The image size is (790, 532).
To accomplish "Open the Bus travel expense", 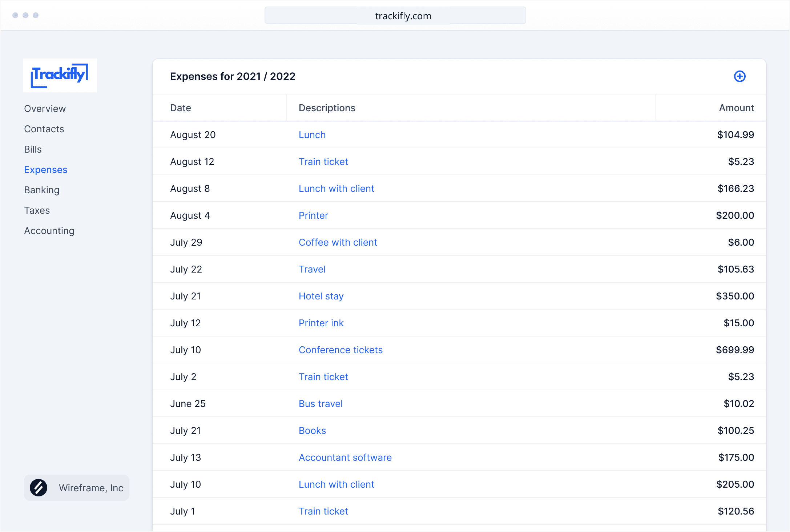I will pos(321,404).
